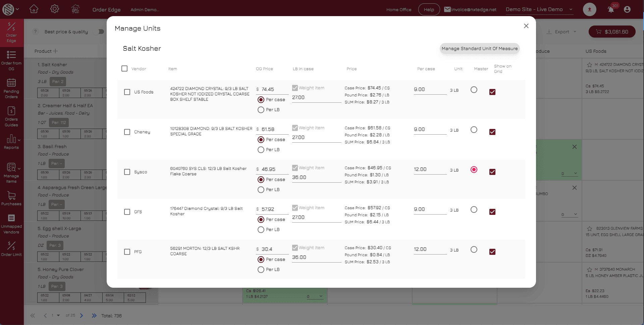The image size is (644, 325).
Task: Open Reports in the sidebar
Action: [11, 142]
